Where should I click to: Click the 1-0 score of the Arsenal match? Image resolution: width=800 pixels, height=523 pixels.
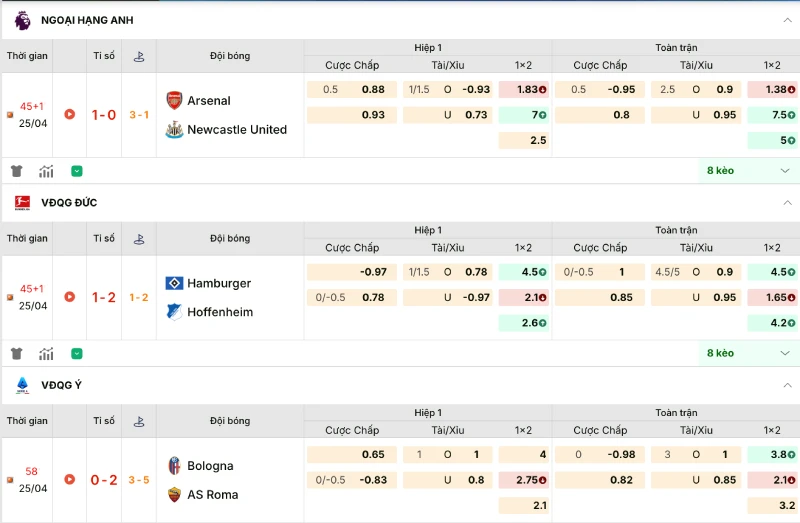[104, 115]
